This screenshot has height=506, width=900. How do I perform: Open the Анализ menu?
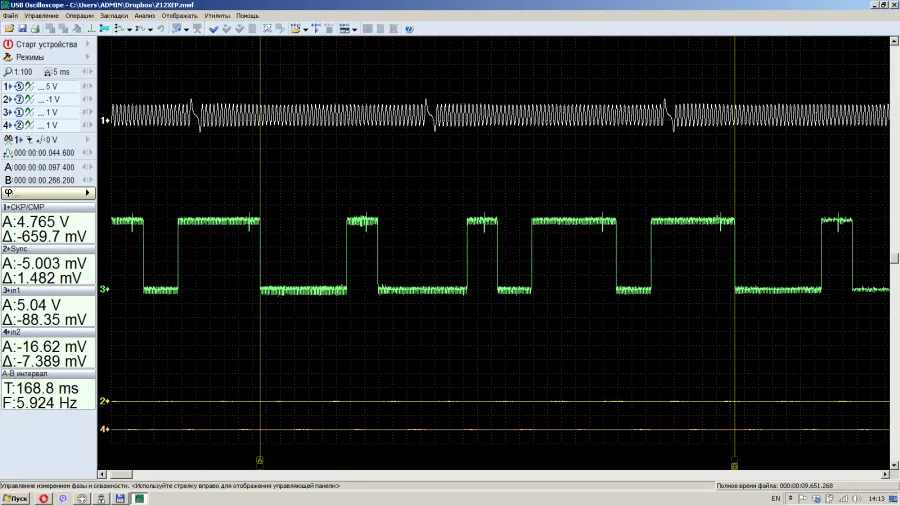click(145, 15)
